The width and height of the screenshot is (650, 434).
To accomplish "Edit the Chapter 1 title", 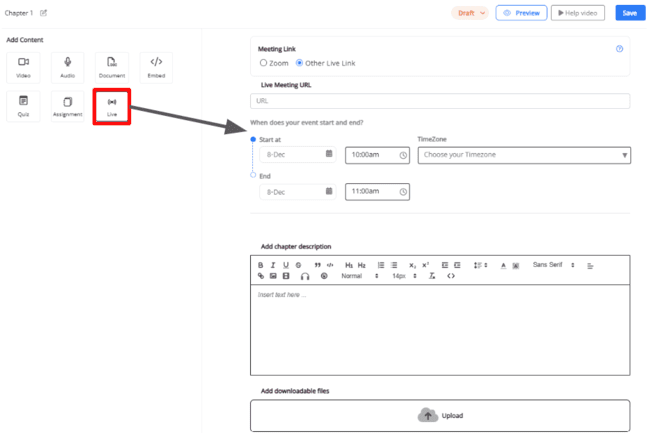I will click(43, 13).
